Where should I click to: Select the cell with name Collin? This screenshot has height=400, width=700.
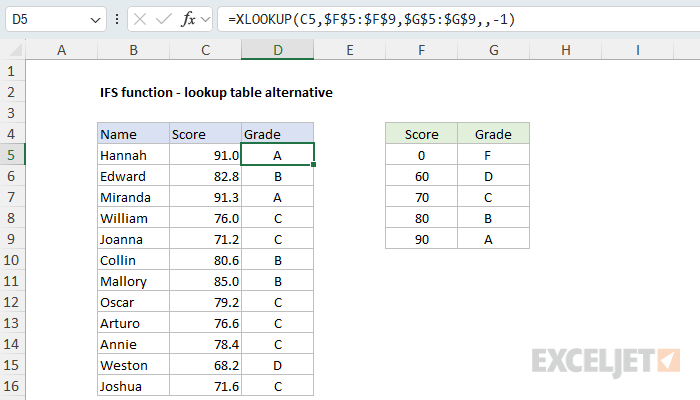pos(133,260)
